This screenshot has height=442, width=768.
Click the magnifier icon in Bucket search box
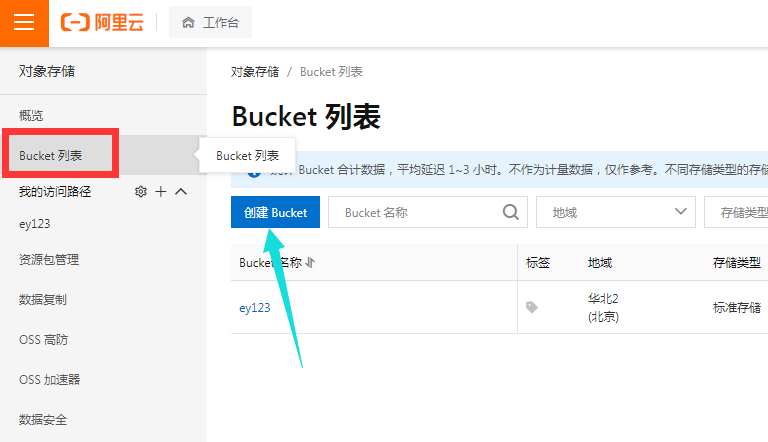pos(510,212)
